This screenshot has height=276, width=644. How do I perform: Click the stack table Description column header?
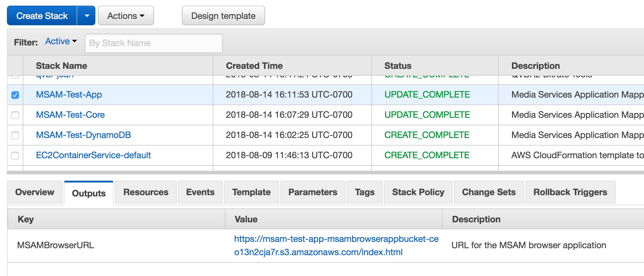(x=571, y=66)
